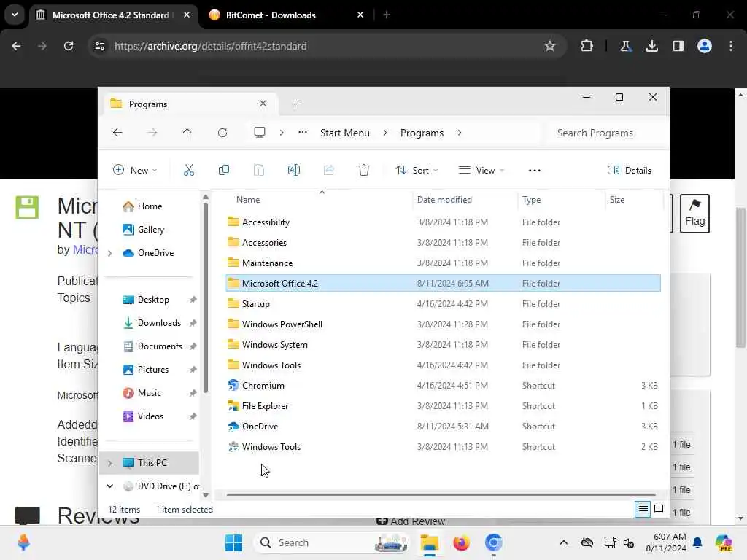The image size is (747, 560).
Task: Select the Microsoft Office 4.2 folder
Action: tap(443, 284)
